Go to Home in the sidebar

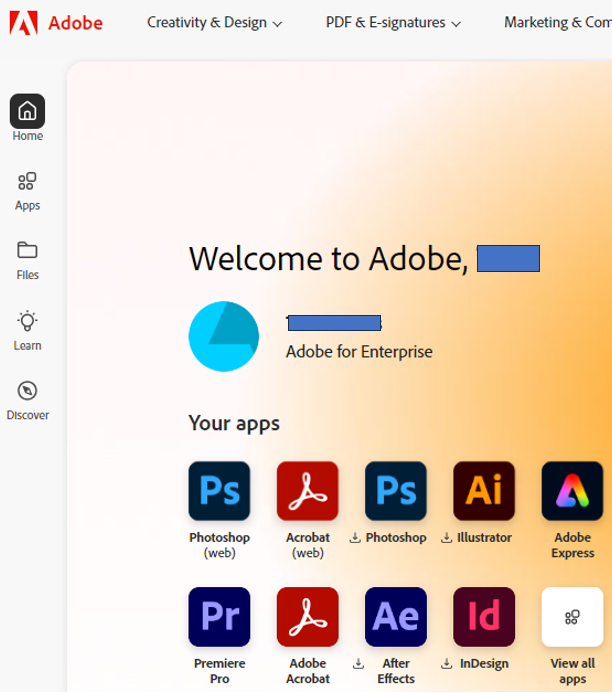click(27, 118)
